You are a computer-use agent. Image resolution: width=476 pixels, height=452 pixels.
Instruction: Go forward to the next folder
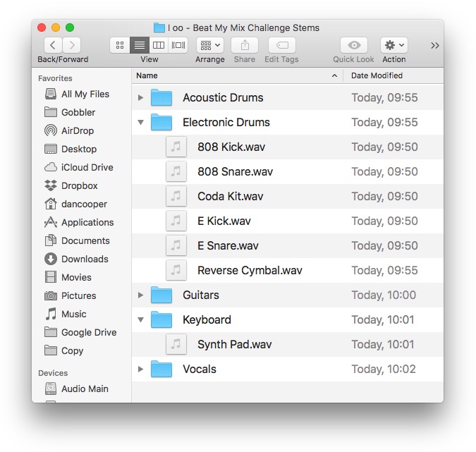[72, 45]
